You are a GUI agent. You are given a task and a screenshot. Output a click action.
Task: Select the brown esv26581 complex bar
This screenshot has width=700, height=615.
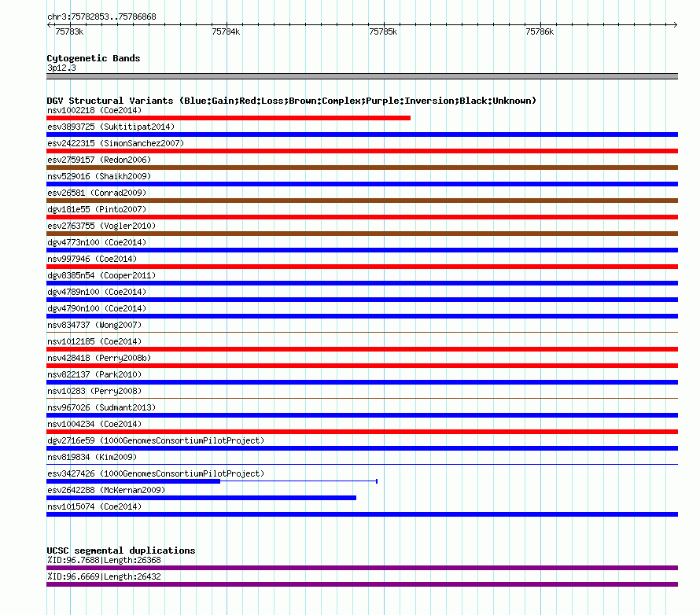point(362,201)
